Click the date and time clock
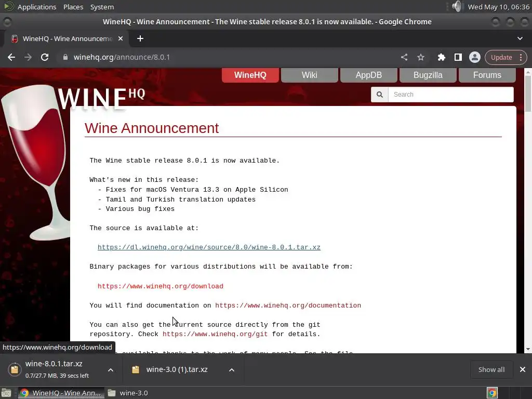This screenshot has height=399, width=532. click(x=498, y=7)
